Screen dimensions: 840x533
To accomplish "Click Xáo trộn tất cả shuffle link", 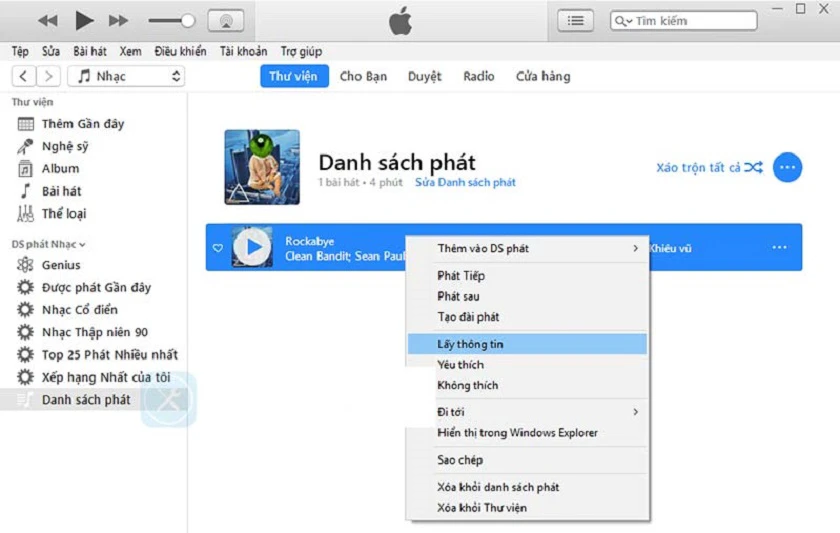I will [709, 168].
